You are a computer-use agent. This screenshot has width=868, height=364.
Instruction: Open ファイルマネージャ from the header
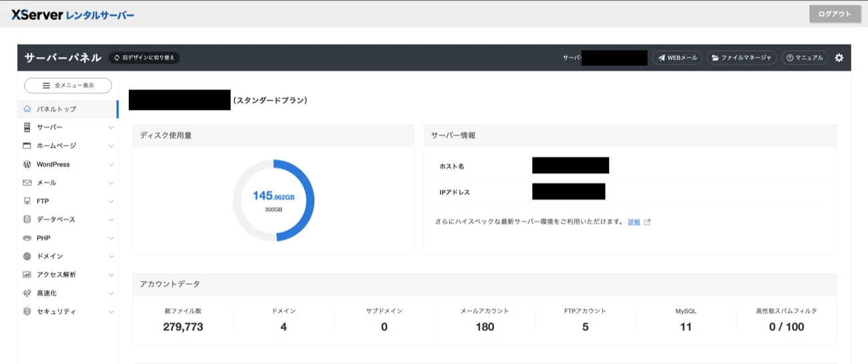click(x=741, y=58)
